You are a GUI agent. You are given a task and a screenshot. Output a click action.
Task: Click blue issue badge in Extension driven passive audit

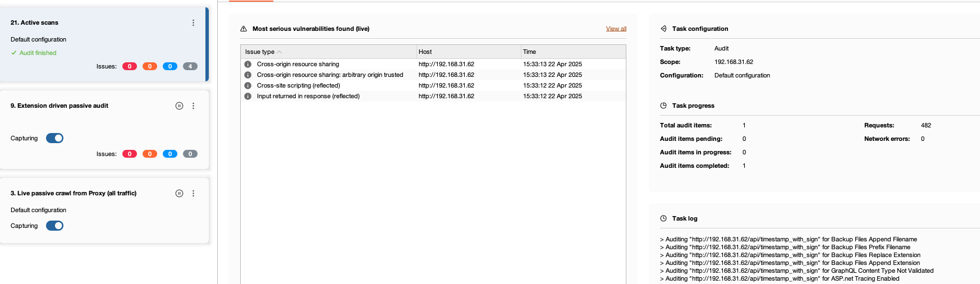[x=170, y=154]
